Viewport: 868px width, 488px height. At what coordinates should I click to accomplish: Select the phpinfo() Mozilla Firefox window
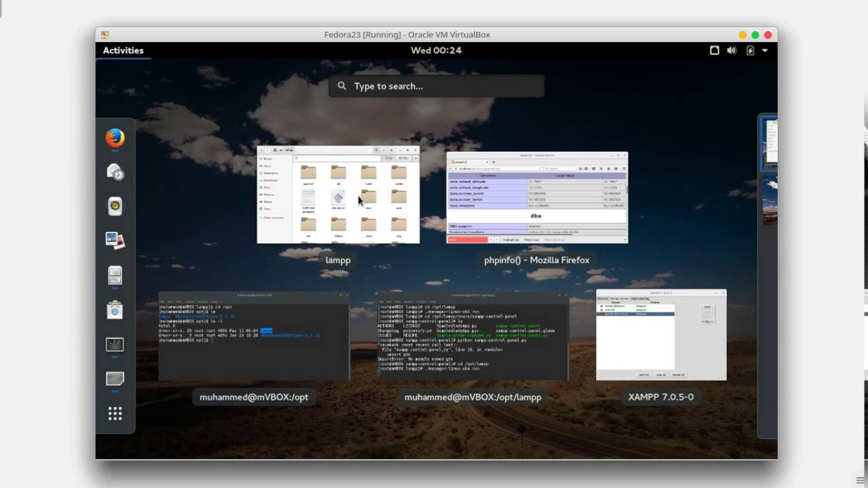(x=537, y=198)
